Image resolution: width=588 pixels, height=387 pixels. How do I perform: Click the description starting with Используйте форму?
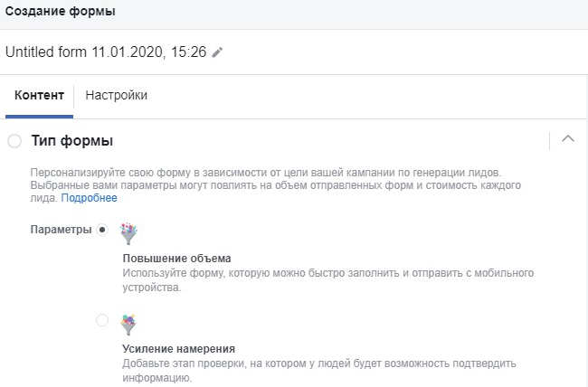pyautogui.click(x=328, y=280)
